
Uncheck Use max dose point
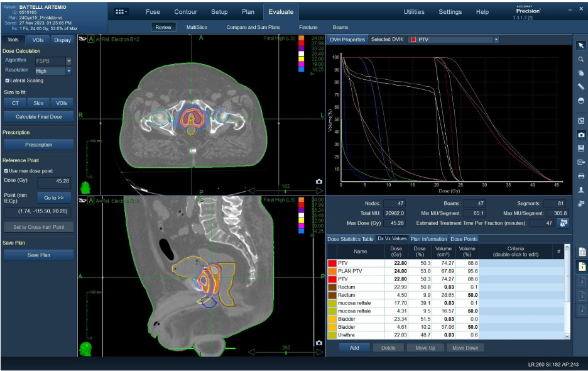7,170
